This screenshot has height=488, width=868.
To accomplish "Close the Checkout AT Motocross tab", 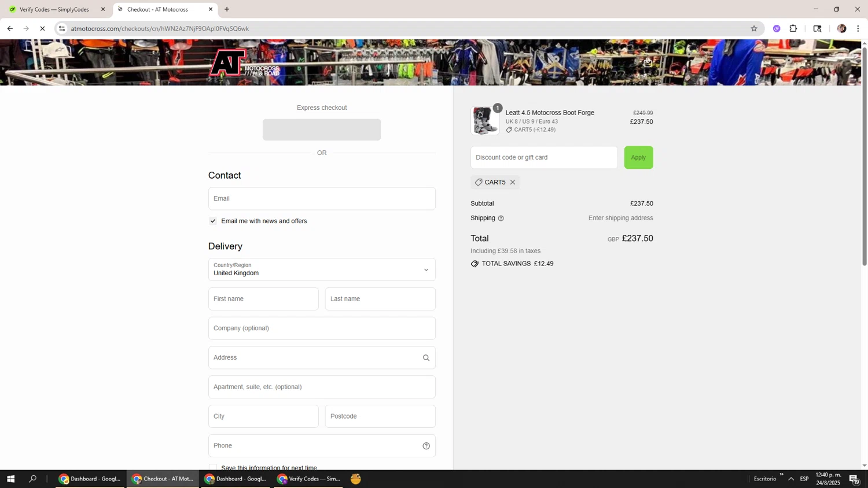I will (211, 9).
